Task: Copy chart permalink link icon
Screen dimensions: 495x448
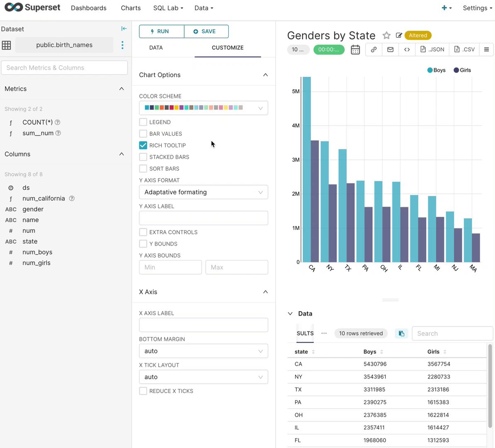Action: pyautogui.click(x=374, y=50)
